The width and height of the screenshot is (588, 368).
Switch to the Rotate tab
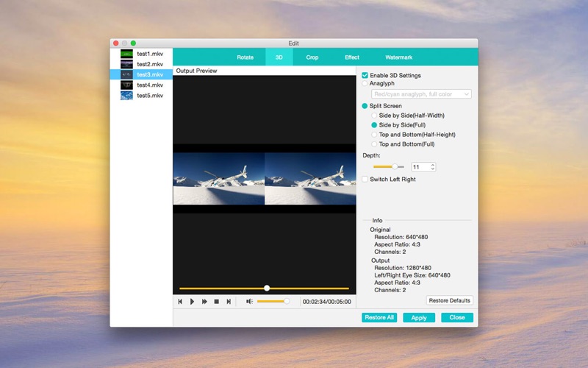(x=245, y=57)
